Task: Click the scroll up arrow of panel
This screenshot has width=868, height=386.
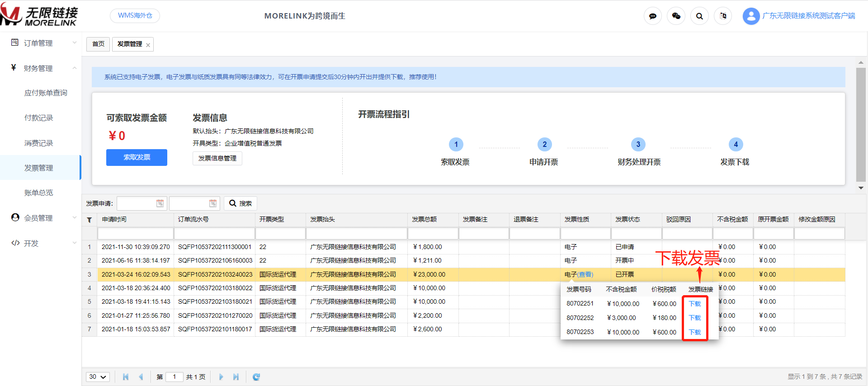Action: [861, 63]
